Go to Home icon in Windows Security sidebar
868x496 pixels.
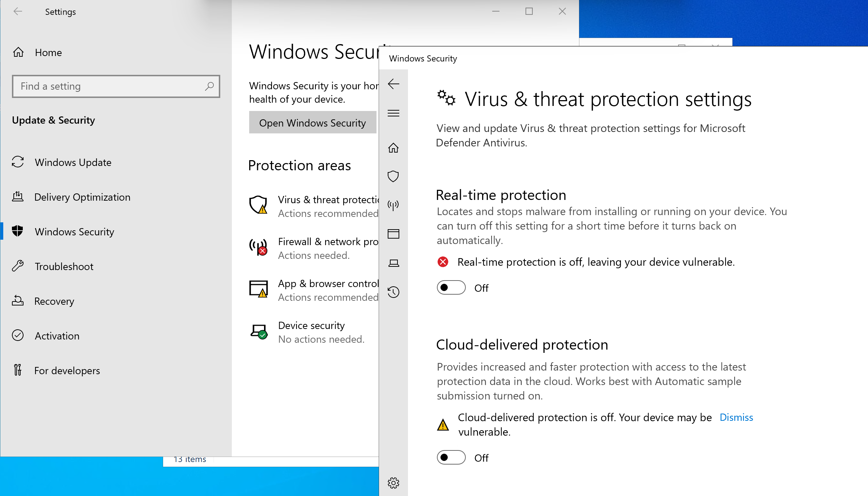click(393, 148)
